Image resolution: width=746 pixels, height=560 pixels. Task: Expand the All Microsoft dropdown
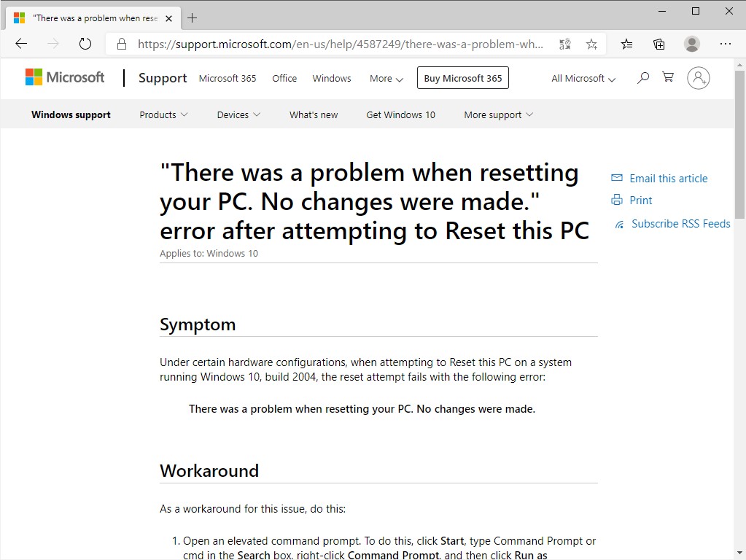(583, 79)
